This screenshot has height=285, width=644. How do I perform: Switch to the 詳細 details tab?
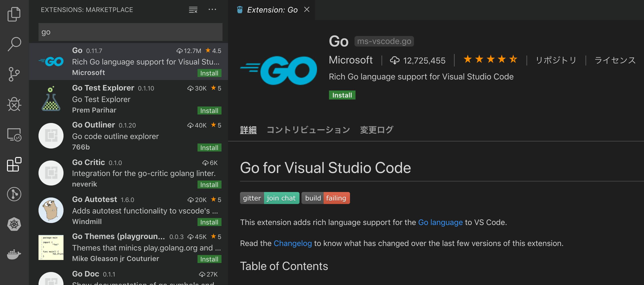click(248, 130)
